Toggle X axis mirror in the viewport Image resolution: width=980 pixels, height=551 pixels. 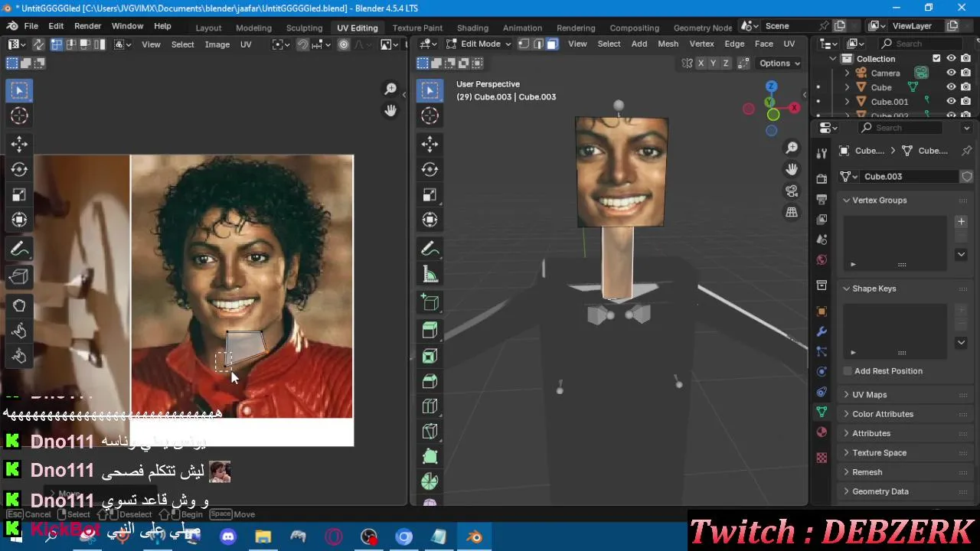pyautogui.click(x=701, y=64)
